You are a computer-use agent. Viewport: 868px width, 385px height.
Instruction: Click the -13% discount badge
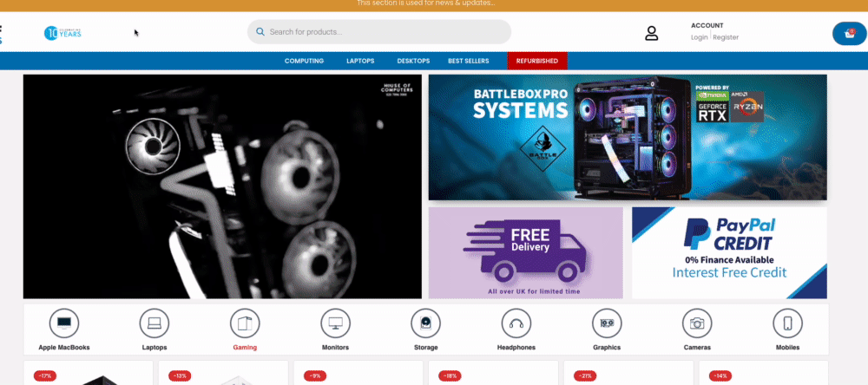pos(180,376)
